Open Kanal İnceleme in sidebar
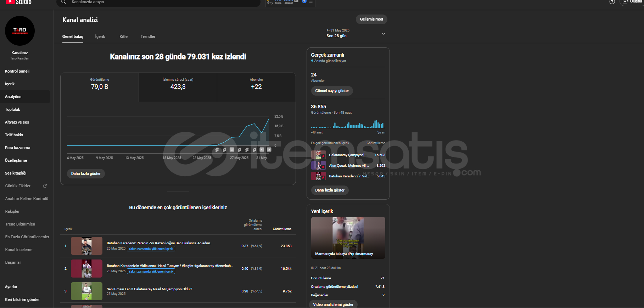The image size is (644, 308). (25, 250)
